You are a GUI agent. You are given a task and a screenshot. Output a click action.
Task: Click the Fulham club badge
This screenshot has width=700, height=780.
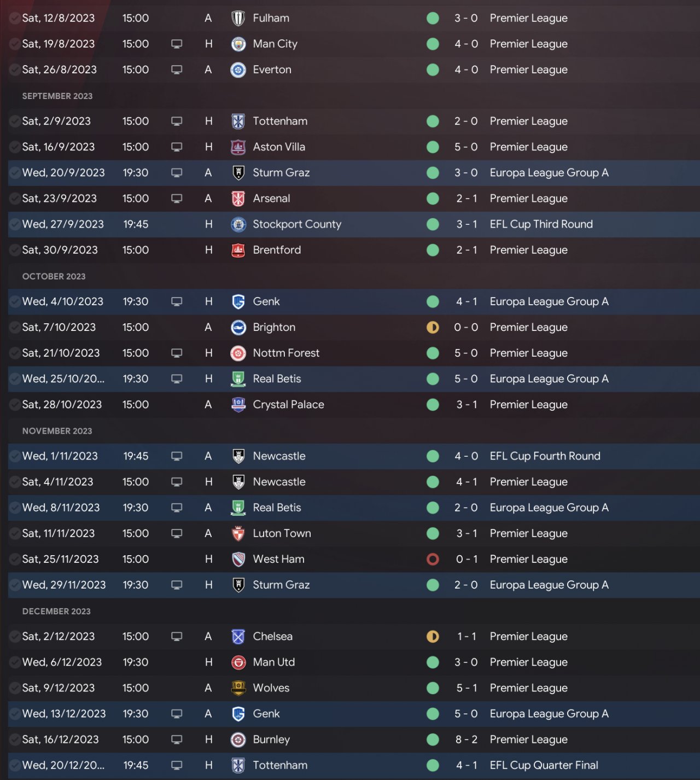coord(238,18)
